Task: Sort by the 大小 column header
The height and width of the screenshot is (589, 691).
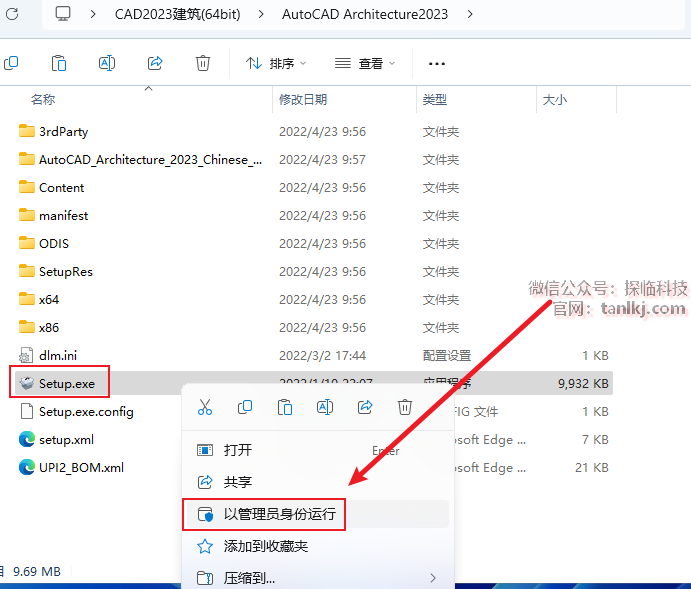Action: pyautogui.click(x=555, y=100)
